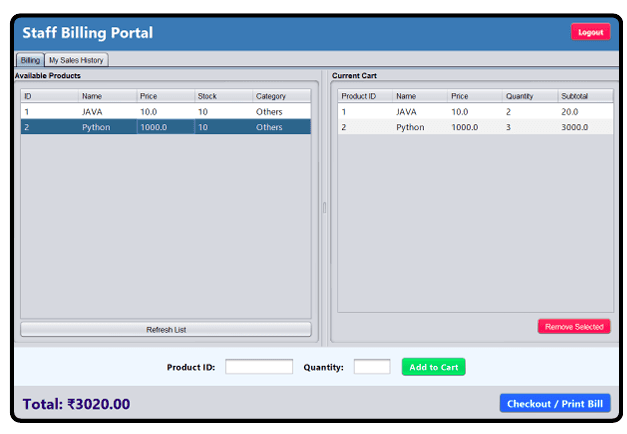Open the My Sales History tab
Image resolution: width=627 pixels, height=434 pixels.
click(x=76, y=60)
